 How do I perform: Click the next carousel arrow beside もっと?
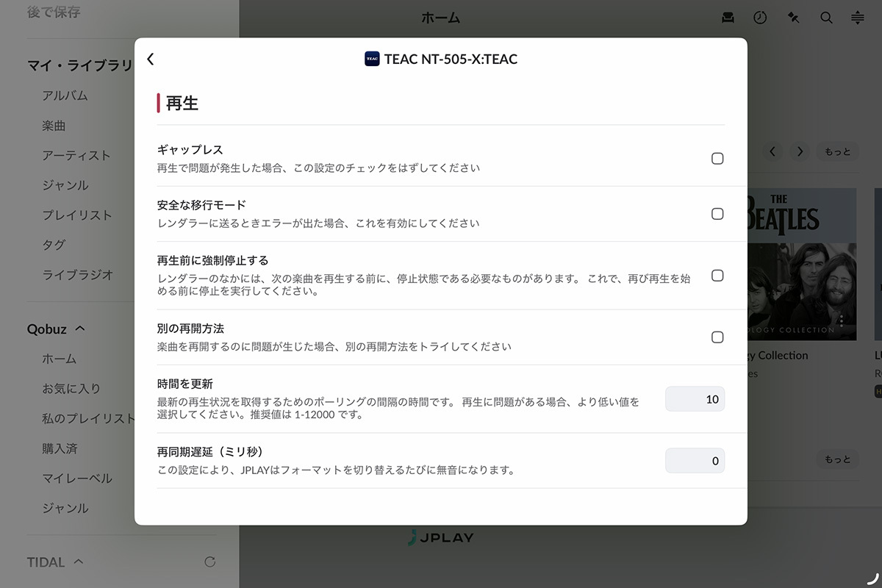800,152
